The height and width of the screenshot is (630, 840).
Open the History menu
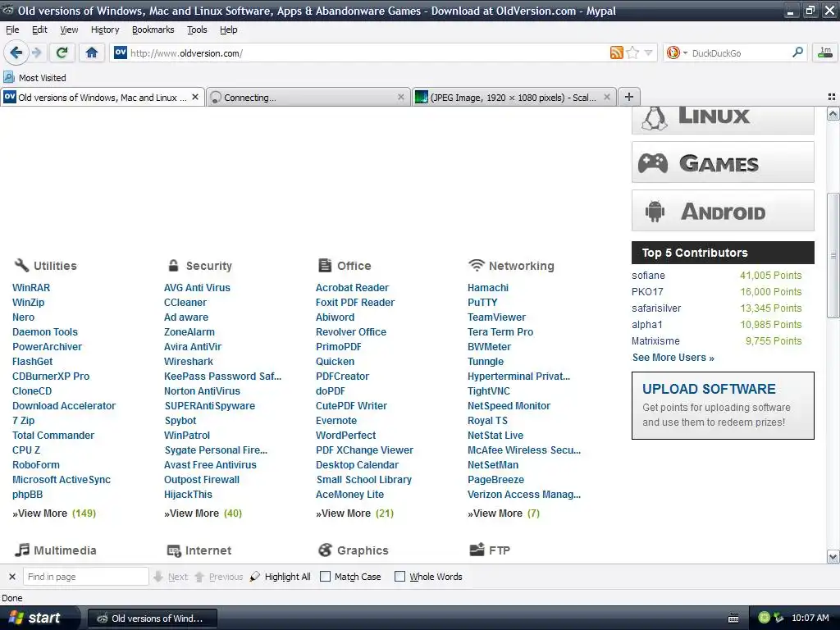[x=105, y=30]
